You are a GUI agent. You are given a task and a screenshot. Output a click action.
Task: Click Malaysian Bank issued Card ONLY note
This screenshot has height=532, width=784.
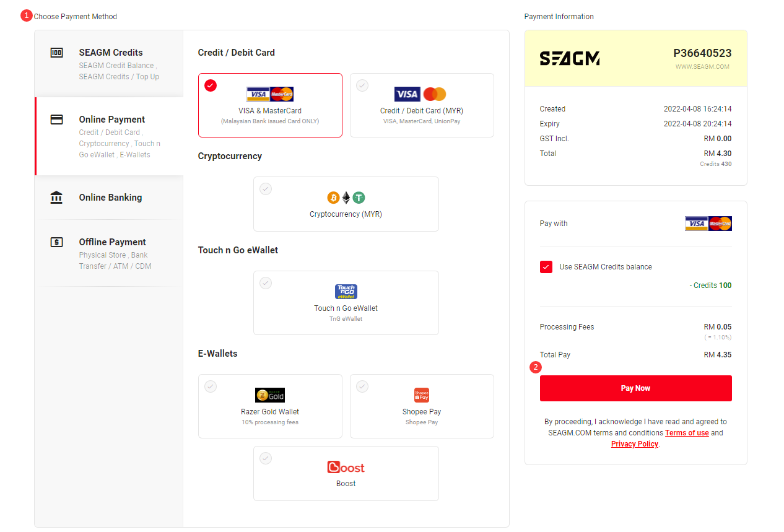270,121
